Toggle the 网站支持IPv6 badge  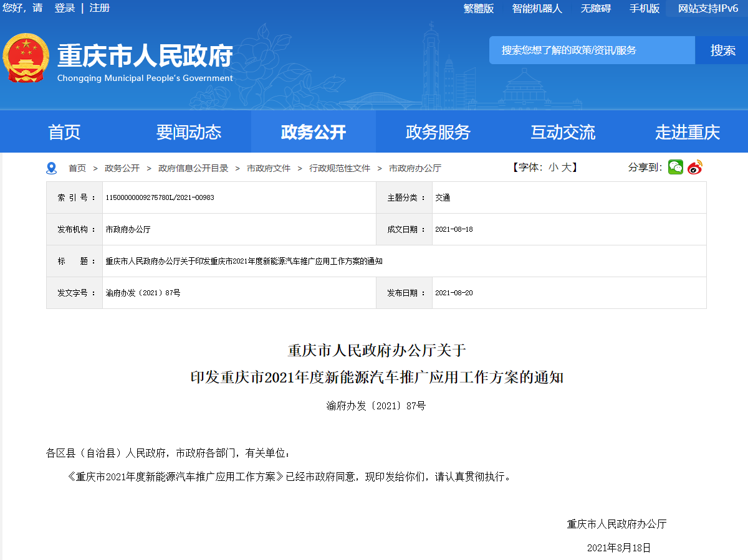(707, 9)
